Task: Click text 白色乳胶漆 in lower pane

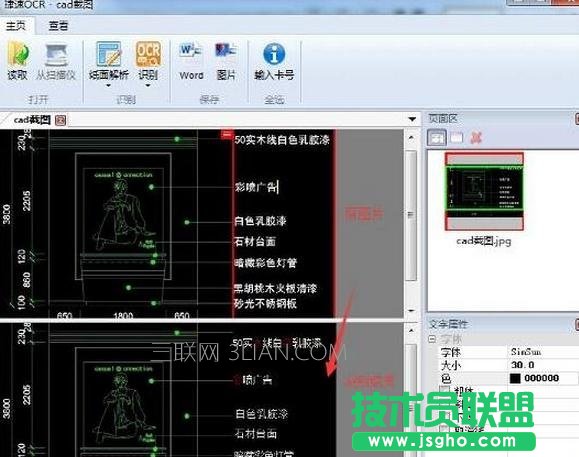Action: coord(261,413)
